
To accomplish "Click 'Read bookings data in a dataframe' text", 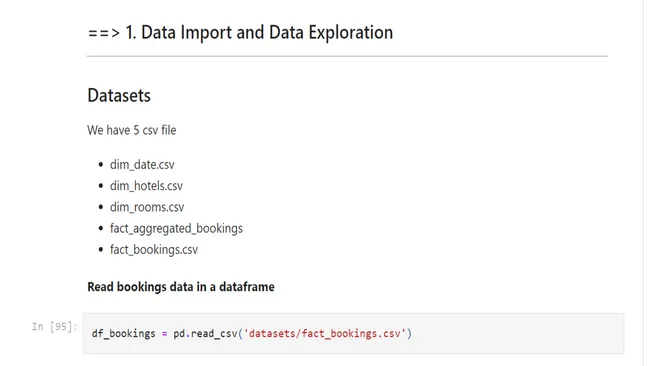I will pyautogui.click(x=181, y=287).
